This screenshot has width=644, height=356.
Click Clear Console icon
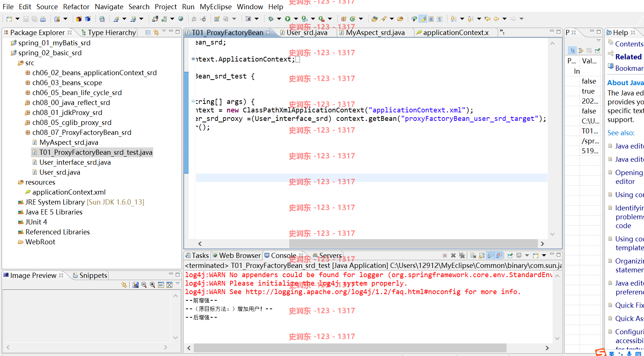point(473,255)
